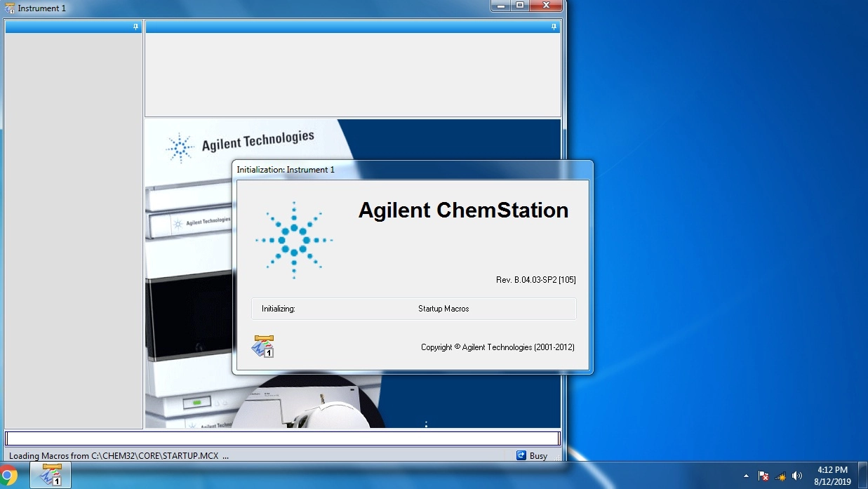Click the 'Rev. B.04.03-SP2 [105]' version text
The height and width of the screenshot is (489, 868).
pos(535,280)
